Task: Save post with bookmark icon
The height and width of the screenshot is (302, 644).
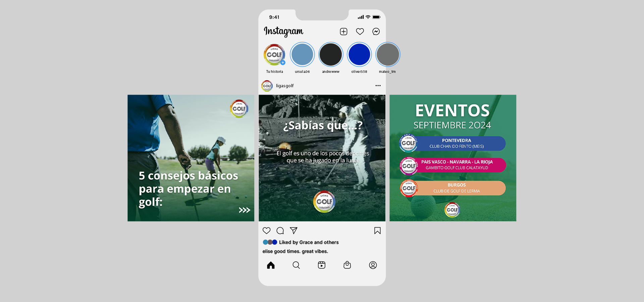Action: tap(377, 231)
